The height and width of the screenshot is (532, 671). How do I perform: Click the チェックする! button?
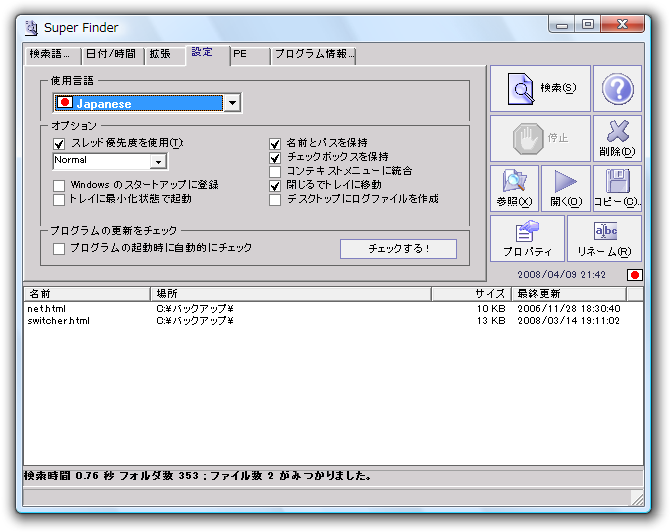point(398,249)
